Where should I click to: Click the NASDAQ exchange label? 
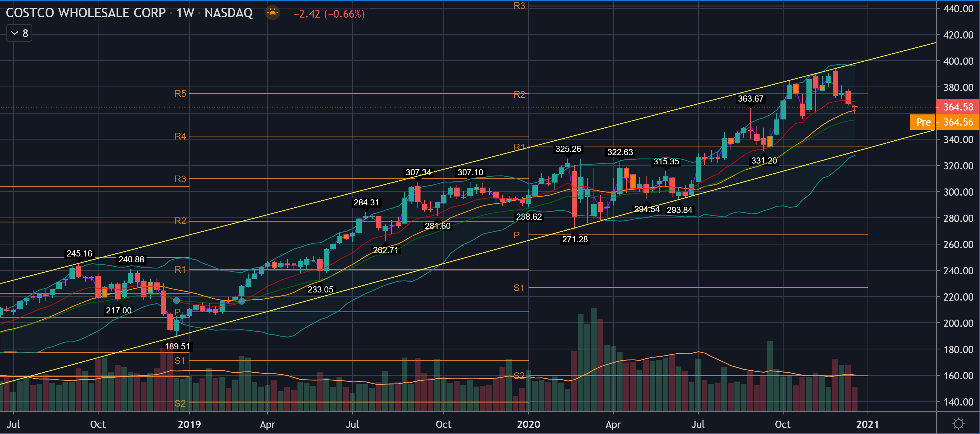click(x=228, y=13)
